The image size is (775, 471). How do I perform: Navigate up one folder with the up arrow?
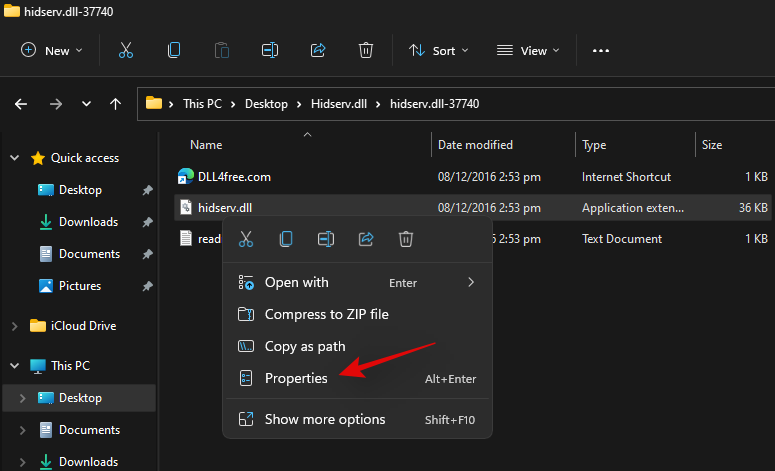click(115, 103)
